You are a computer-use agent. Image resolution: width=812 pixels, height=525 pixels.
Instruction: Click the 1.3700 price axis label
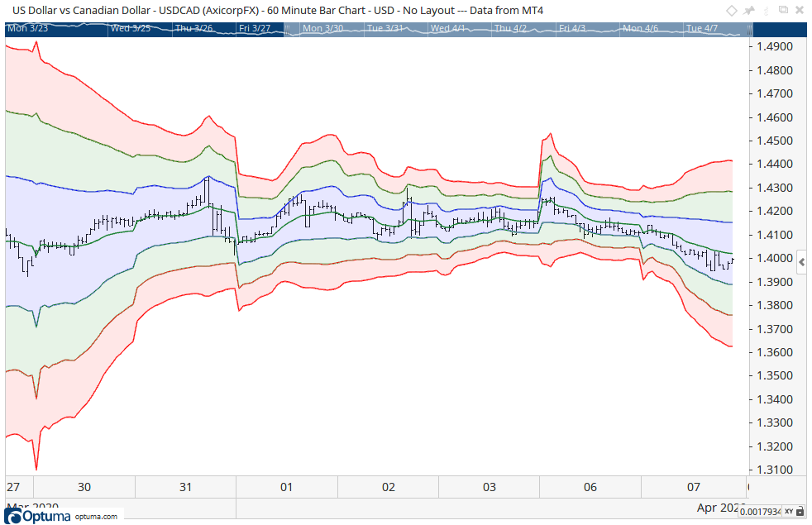click(775, 329)
